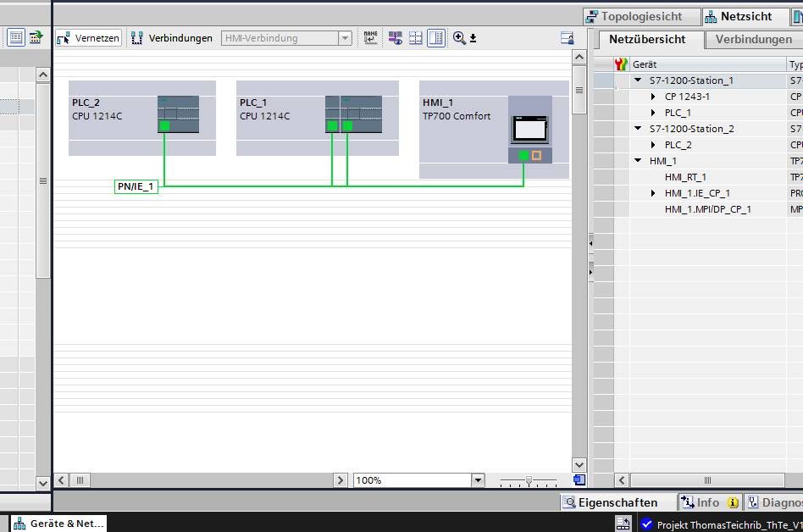Open the Info inspector tab
This screenshot has width=803, height=532.
(x=709, y=503)
